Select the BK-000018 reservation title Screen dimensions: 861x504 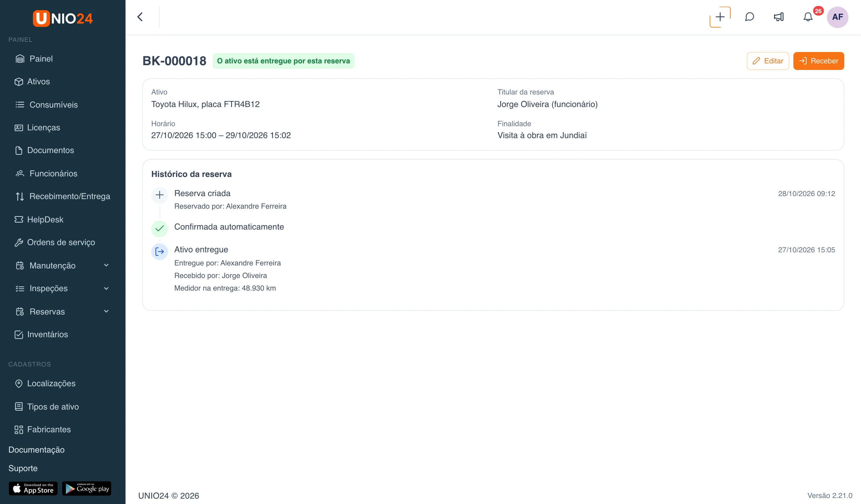(174, 61)
